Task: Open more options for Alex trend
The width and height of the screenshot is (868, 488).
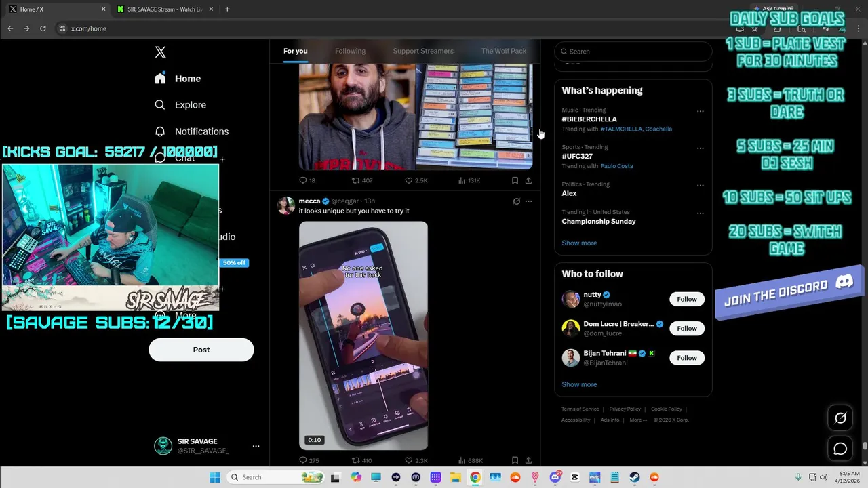Action: 700,185
